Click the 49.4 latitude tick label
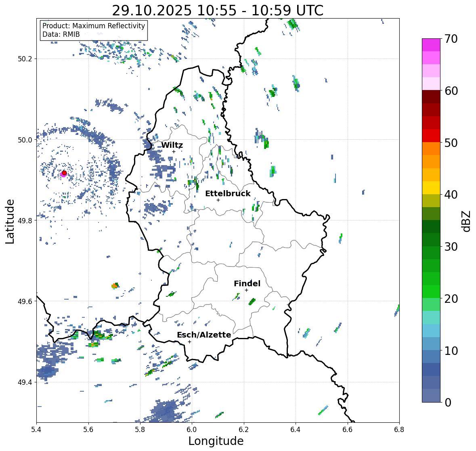The height and width of the screenshot is (451, 476). pos(25,382)
